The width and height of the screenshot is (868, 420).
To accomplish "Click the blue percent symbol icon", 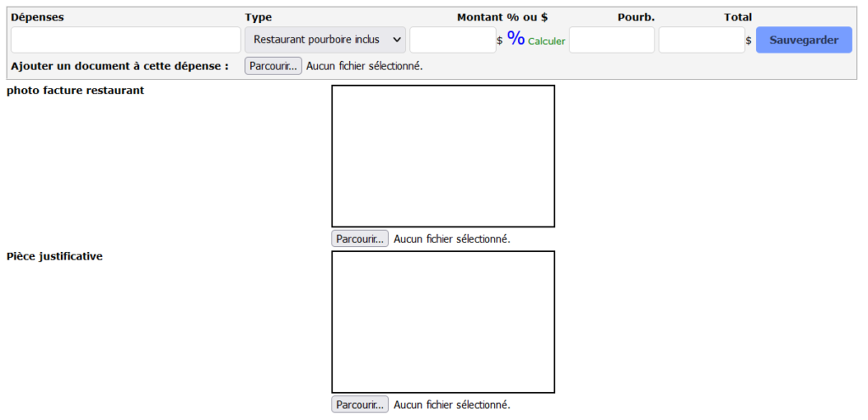I will click(515, 38).
